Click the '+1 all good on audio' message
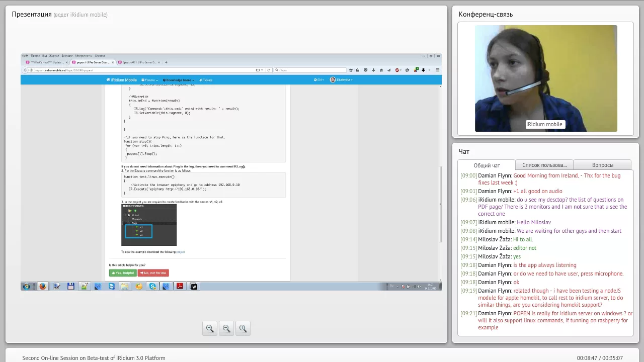The height and width of the screenshot is (362, 644). point(538,191)
